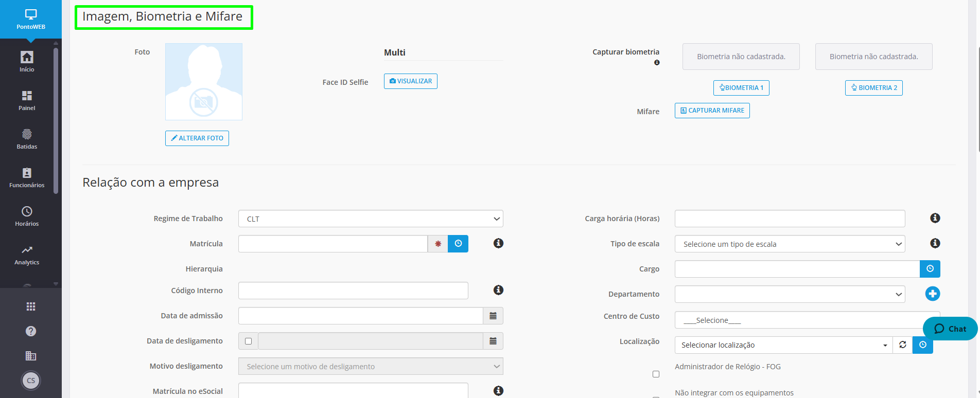The image size is (980, 398).
Task: Open Horários in the sidebar
Action: pos(27,216)
